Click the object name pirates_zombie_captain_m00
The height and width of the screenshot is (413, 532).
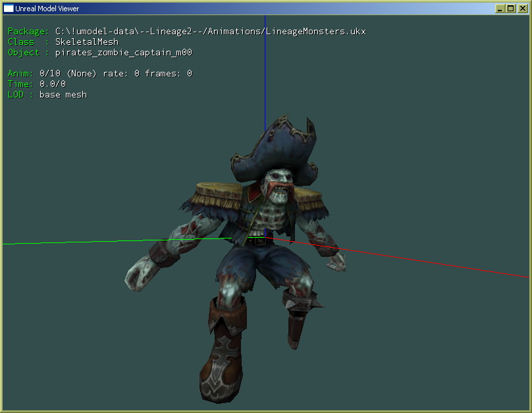click(x=124, y=53)
